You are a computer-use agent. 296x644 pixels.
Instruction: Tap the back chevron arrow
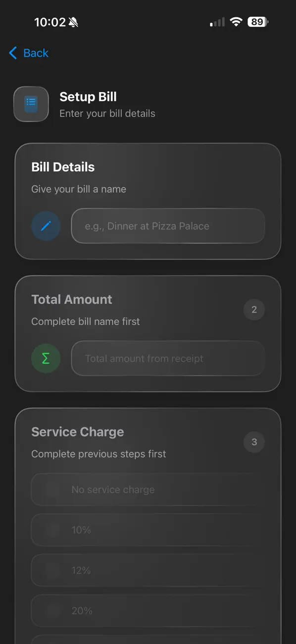pos(12,53)
